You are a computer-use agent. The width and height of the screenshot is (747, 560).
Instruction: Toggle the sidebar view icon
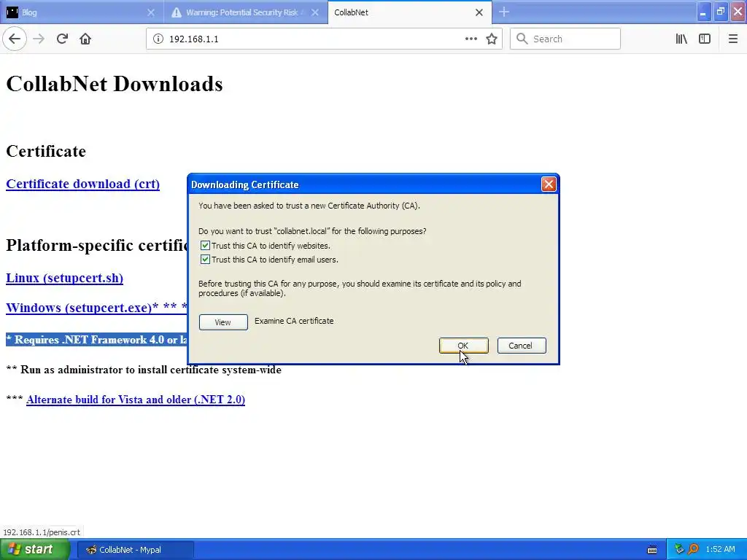[705, 39]
